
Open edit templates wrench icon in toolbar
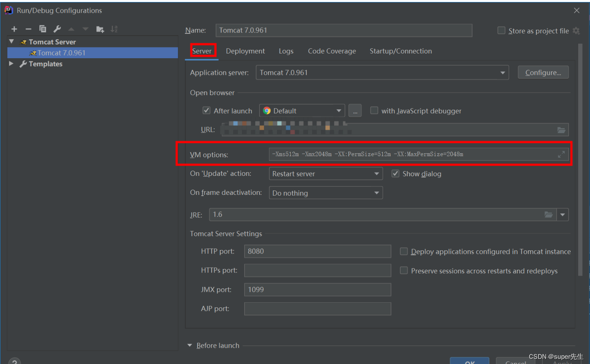point(57,29)
